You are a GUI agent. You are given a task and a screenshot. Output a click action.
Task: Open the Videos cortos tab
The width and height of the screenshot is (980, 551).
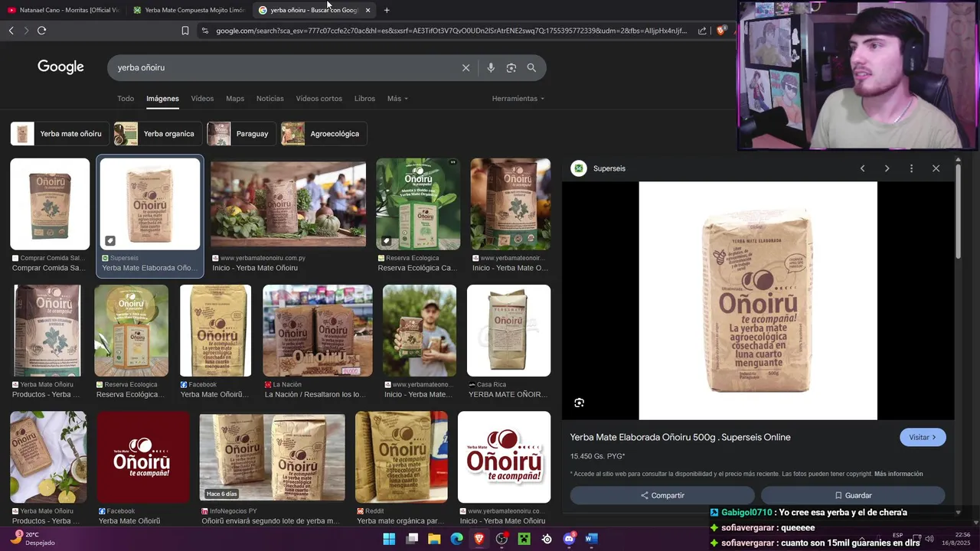pyautogui.click(x=318, y=99)
